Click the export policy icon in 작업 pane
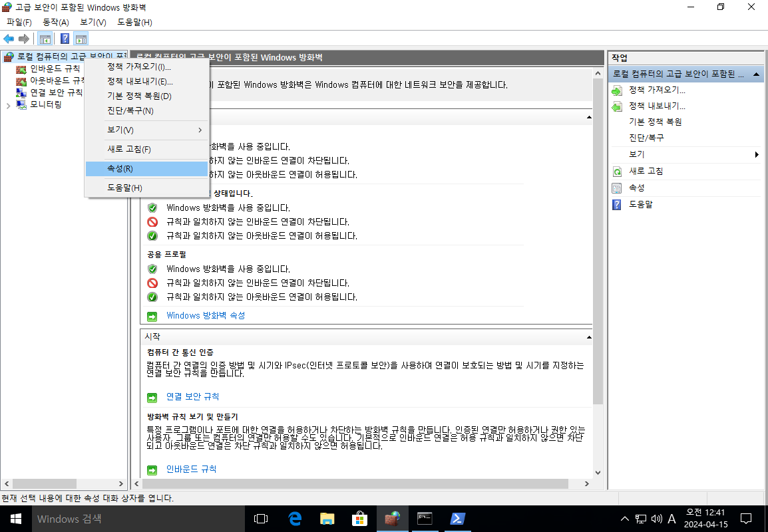 click(x=617, y=106)
